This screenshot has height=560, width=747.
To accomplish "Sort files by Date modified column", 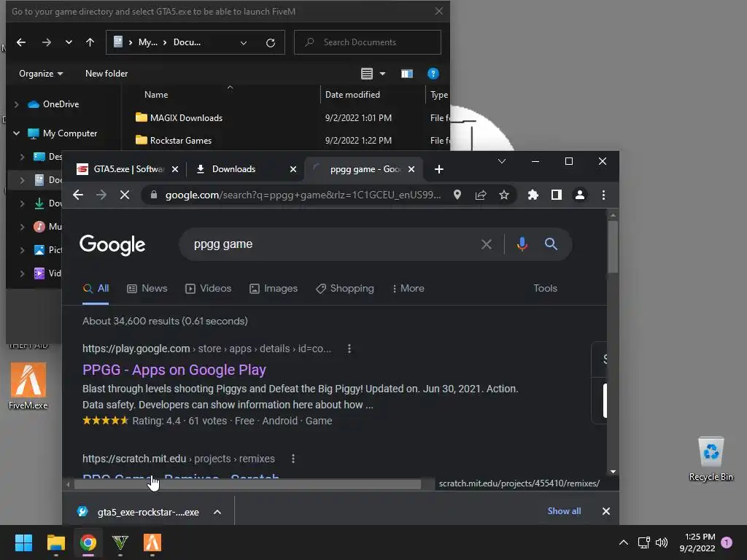I will coord(352,95).
